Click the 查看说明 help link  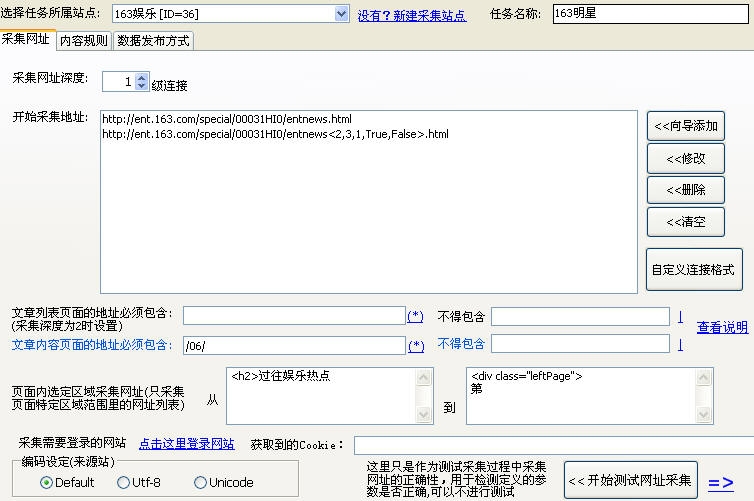click(x=722, y=327)
